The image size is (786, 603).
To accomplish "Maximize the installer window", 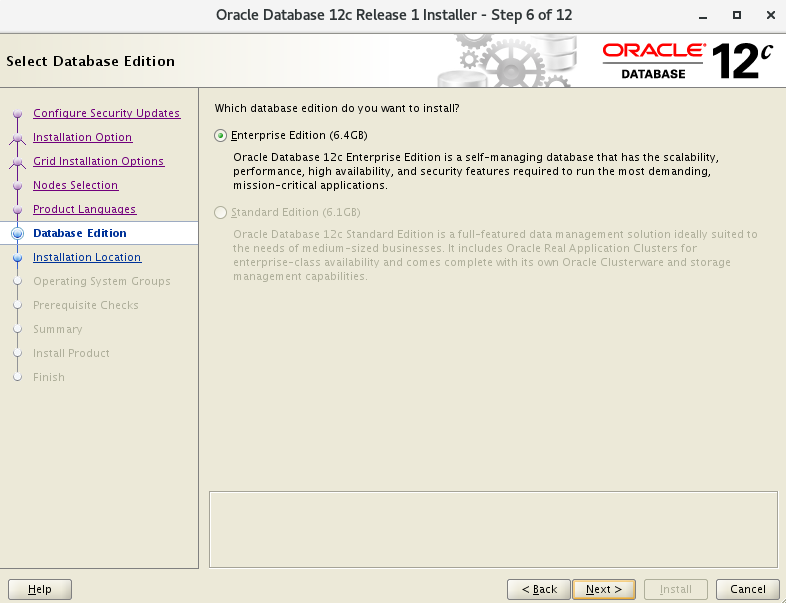I will pos(736,15).
